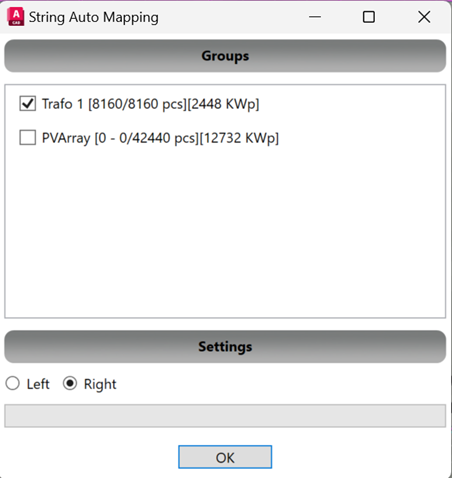Click the Groups section header bar
The image size is (452, 478).
tap(225, 56)
